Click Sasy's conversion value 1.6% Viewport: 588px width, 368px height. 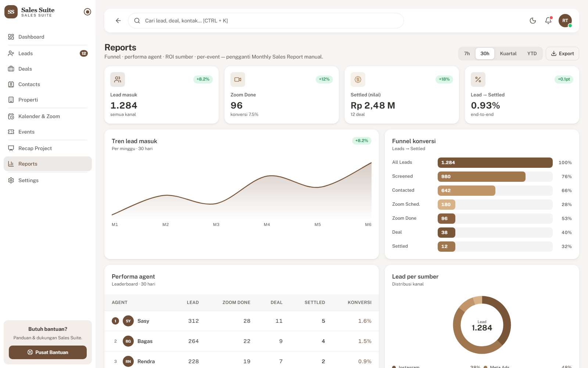[x=365, y=321]
